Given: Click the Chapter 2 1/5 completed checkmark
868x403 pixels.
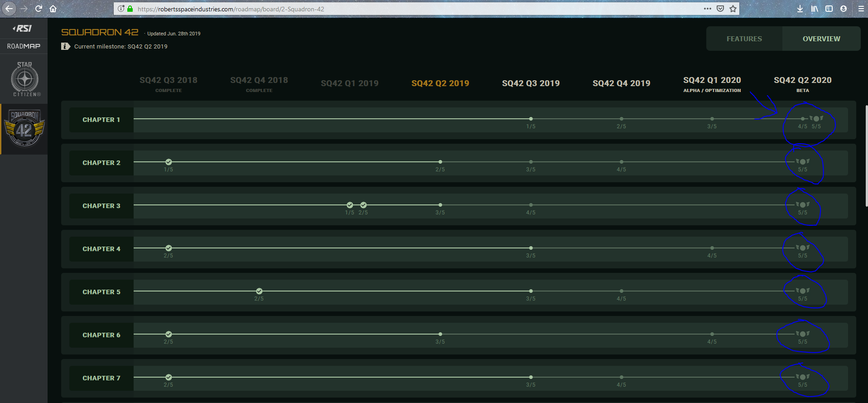Looking at the screenshot, I should point(169,162).
